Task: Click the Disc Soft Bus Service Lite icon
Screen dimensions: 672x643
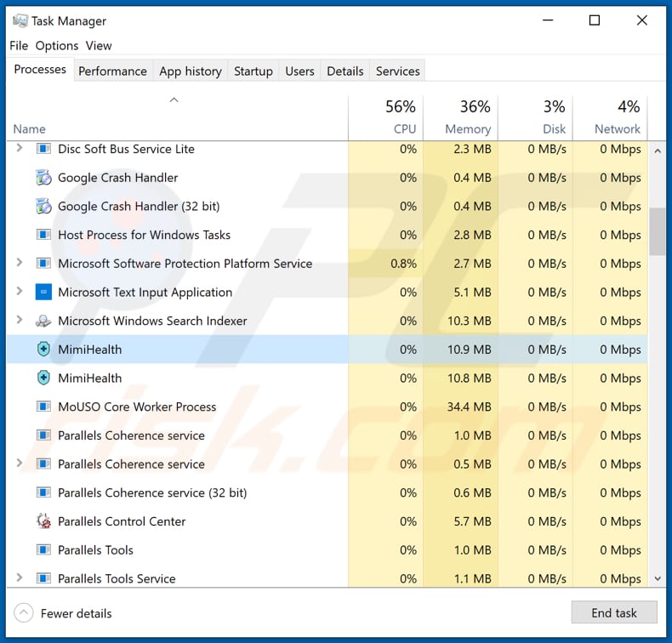Action: (43, 149)
